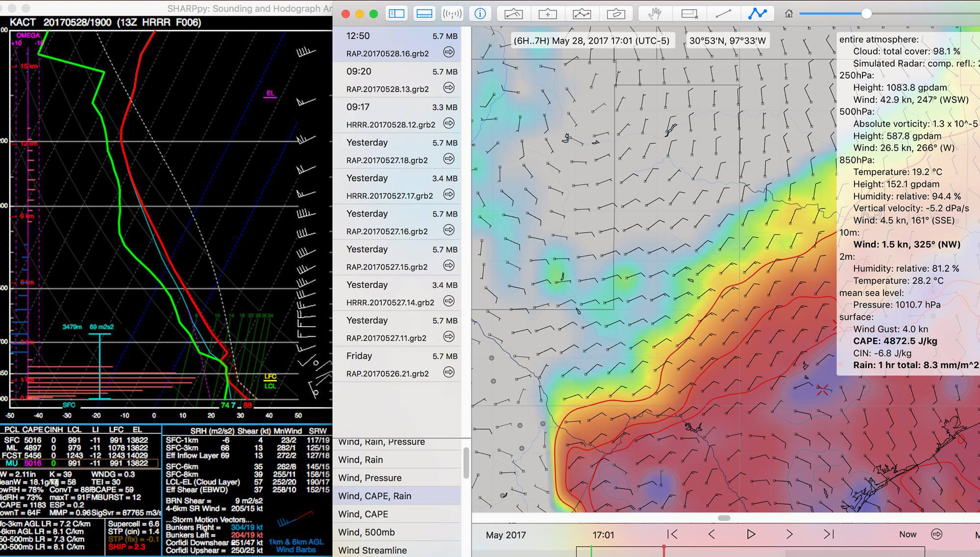Select file HRRR.20170528.12.grb2 in list
This screenshot has height=557, width=980.
coord(397,116)
